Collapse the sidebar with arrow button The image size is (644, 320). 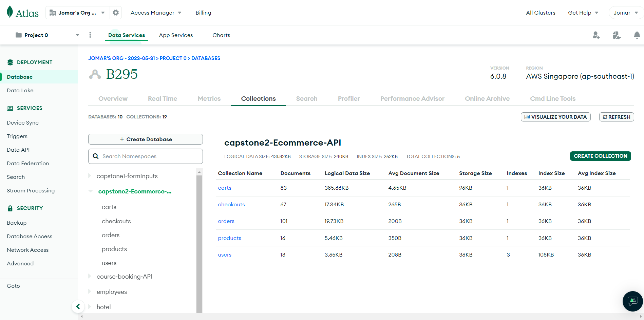point(78,306)
